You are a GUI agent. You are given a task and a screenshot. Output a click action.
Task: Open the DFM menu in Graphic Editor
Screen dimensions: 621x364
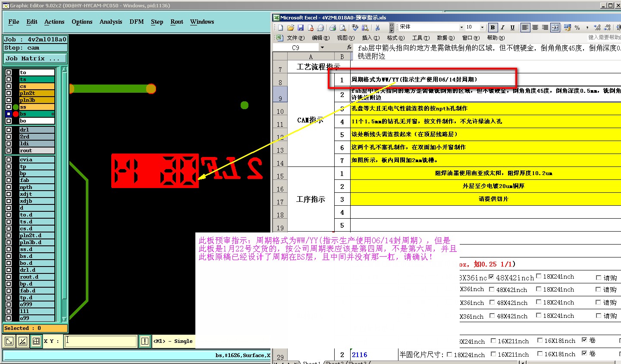tap(137, 22)
